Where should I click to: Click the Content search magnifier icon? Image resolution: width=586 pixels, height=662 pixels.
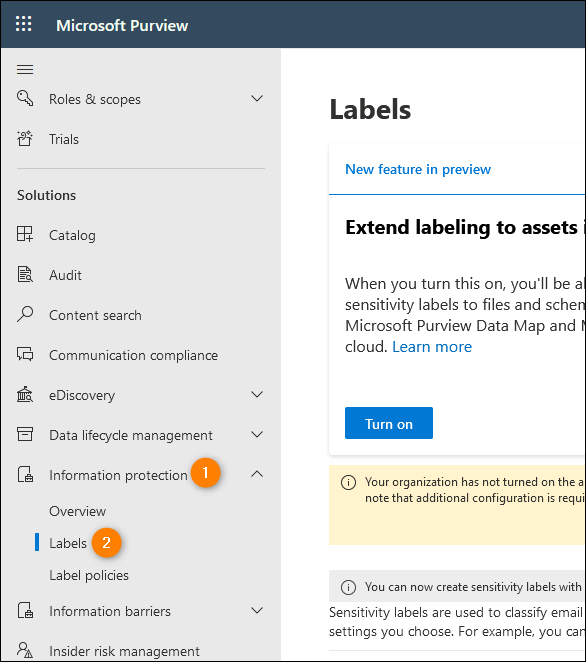[x=25, y=315]
